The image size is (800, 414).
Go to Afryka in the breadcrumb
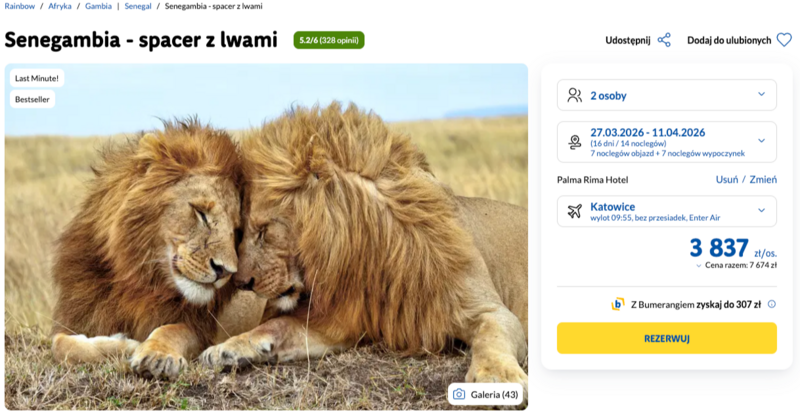pyautogui.click(x=61, y=7)
